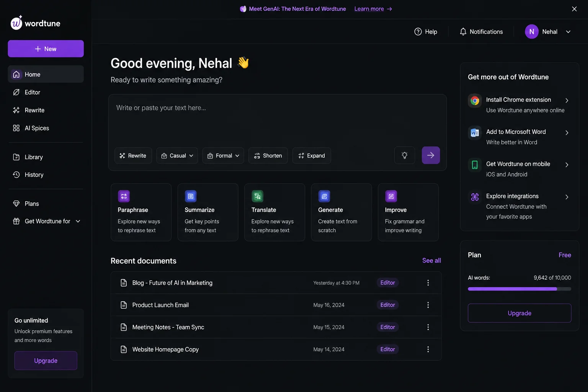
Task: Click the Wordtune logo
Action: (x=35, y=23)
